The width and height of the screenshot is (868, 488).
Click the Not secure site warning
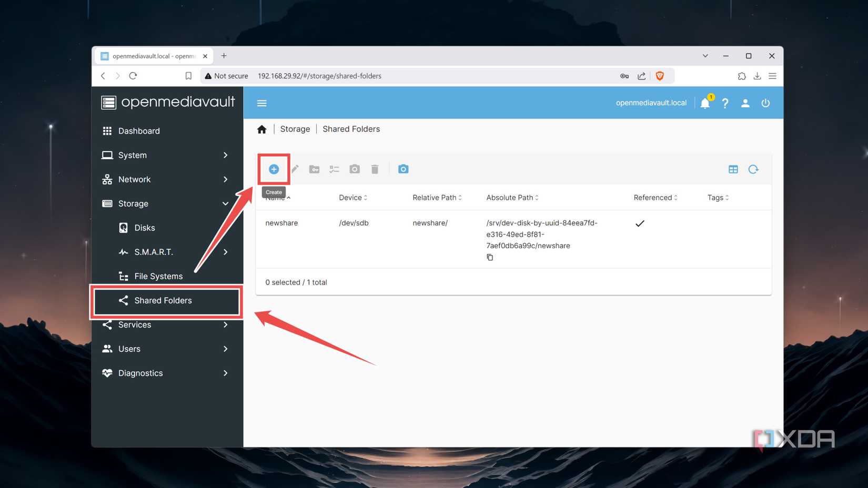coord(226,76)
